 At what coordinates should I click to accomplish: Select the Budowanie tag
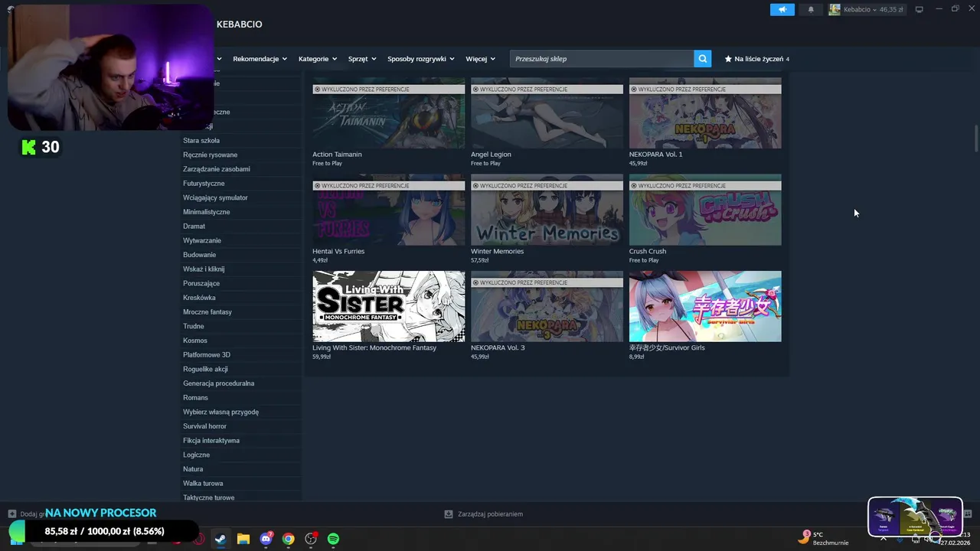coord(200,255)
